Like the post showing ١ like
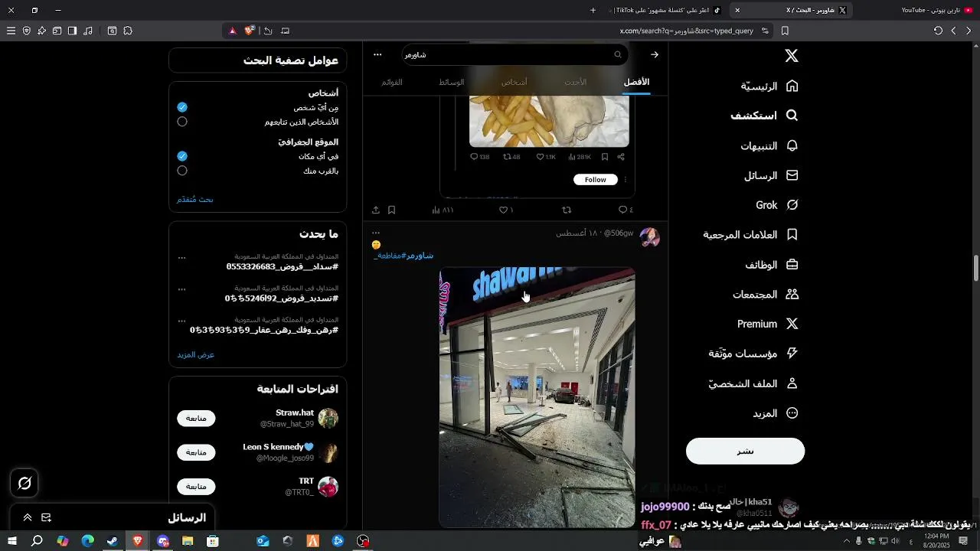 [506, 210]
